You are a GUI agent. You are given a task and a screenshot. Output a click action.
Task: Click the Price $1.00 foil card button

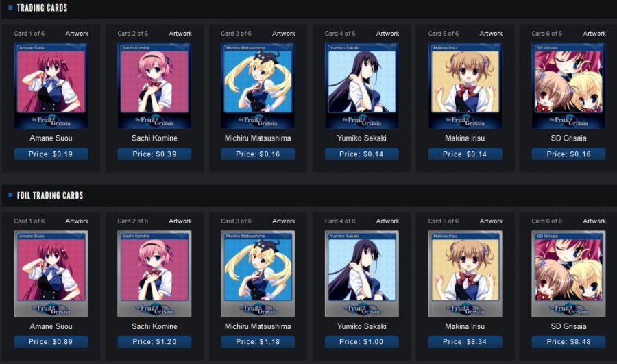point(361,341)
